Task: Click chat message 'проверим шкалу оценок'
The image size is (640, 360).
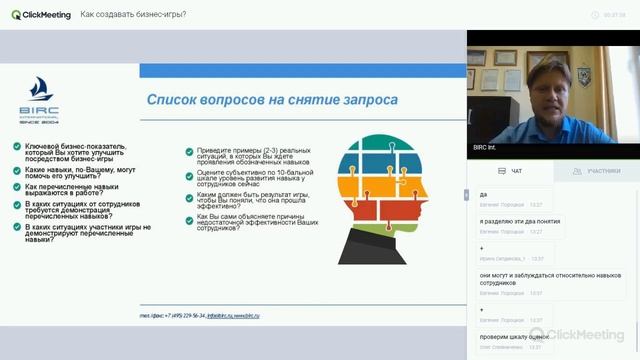Action: click(514, 337)
